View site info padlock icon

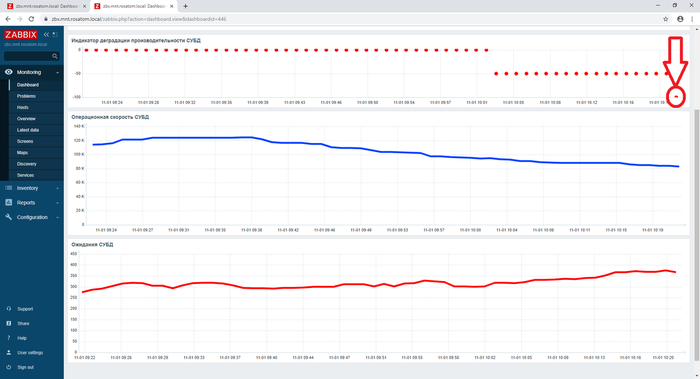tap(46, 19)
